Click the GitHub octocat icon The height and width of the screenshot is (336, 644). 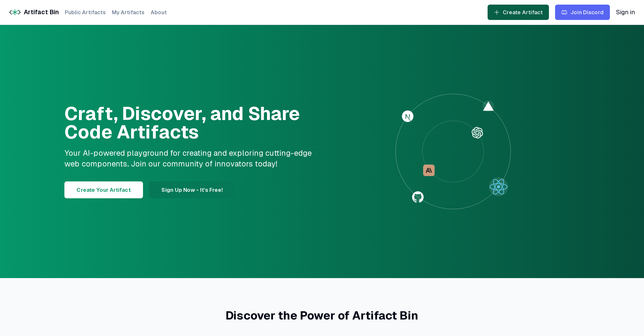(x=418, y=197)
